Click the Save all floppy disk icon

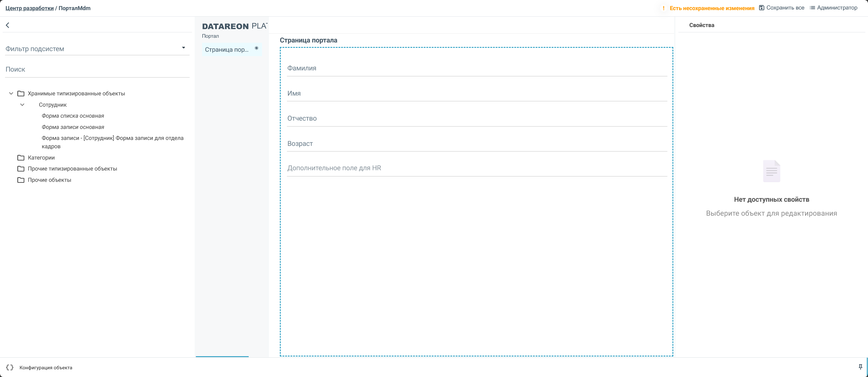pyautogui.click(x=761, y=8)
